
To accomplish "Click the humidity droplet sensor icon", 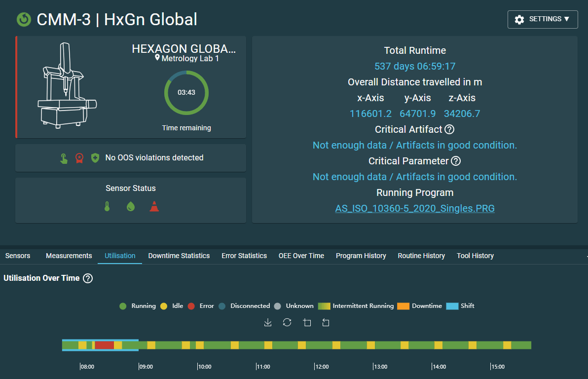I will [131, 207].
